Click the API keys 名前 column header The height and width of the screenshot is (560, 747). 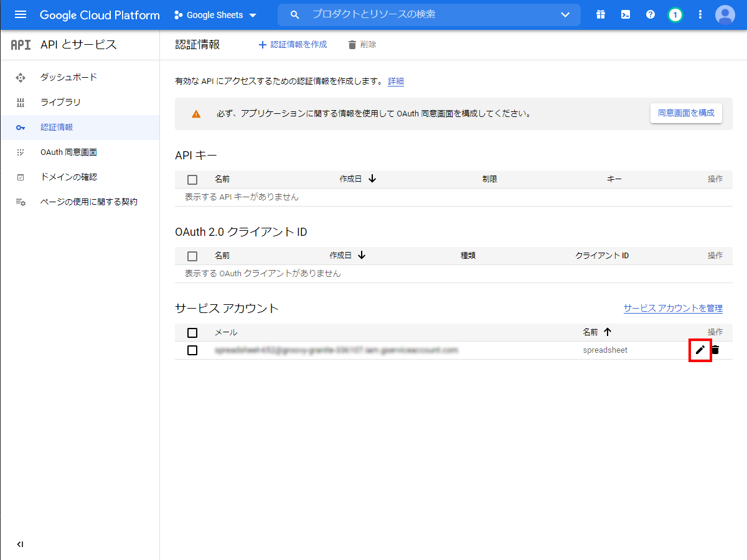[x=222, y=179]
